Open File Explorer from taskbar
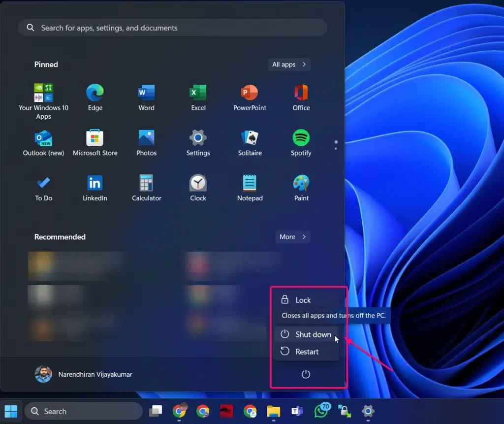 click(274, 411)
